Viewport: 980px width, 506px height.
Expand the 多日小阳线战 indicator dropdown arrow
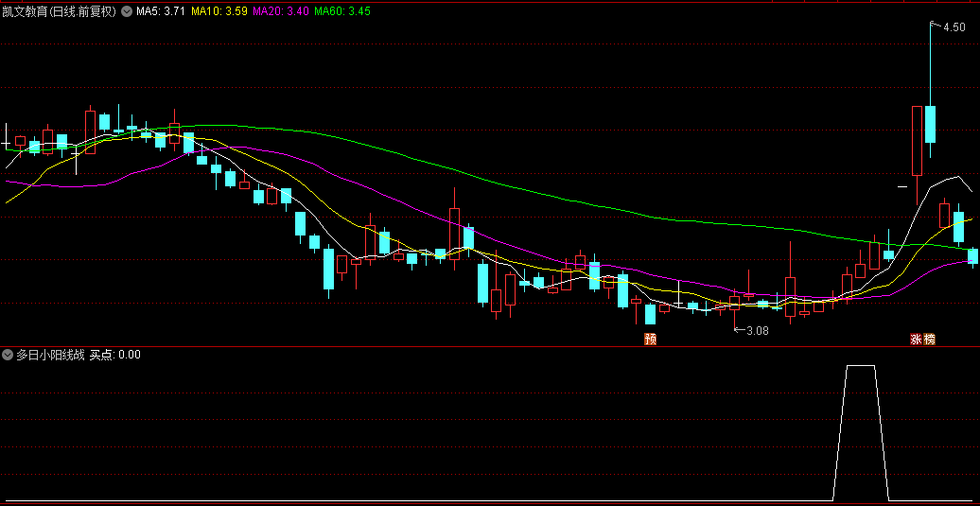8,355
